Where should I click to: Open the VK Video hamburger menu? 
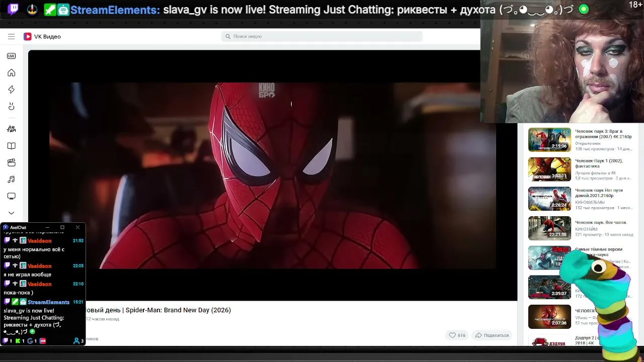click(x=11, y=36)
